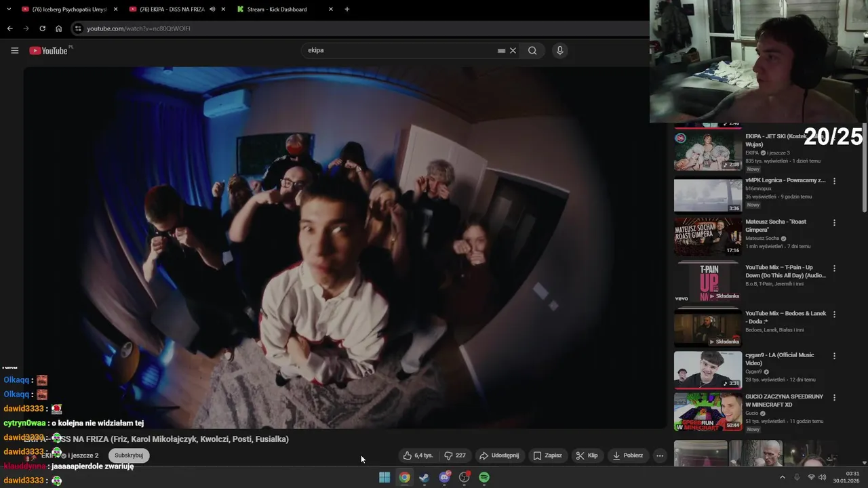Image resolution: width=868 pixels, height=488 pixels.
Task: Dislike the video with thumbs down
Action: (x=455, y=455)
